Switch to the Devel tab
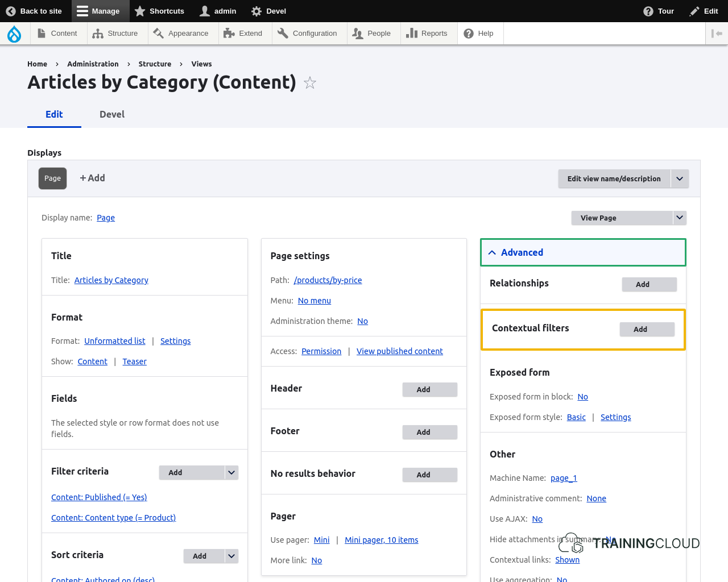 [112, 114]
